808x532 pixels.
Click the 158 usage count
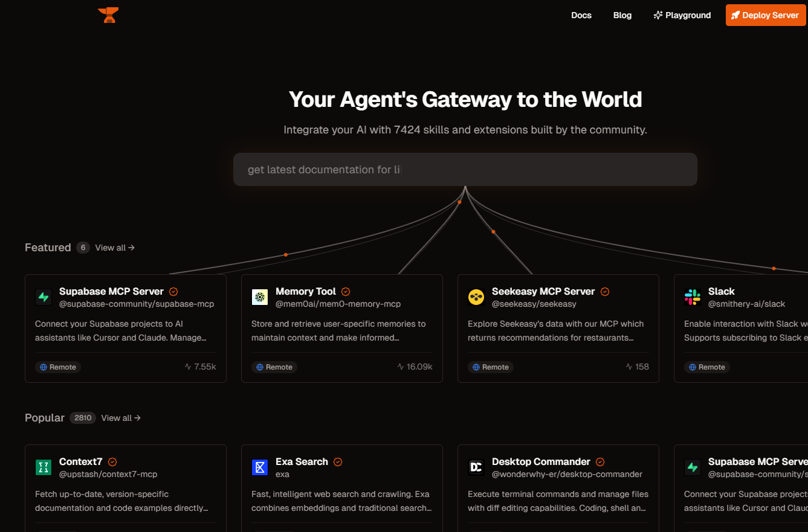click(x=637, y=367)
